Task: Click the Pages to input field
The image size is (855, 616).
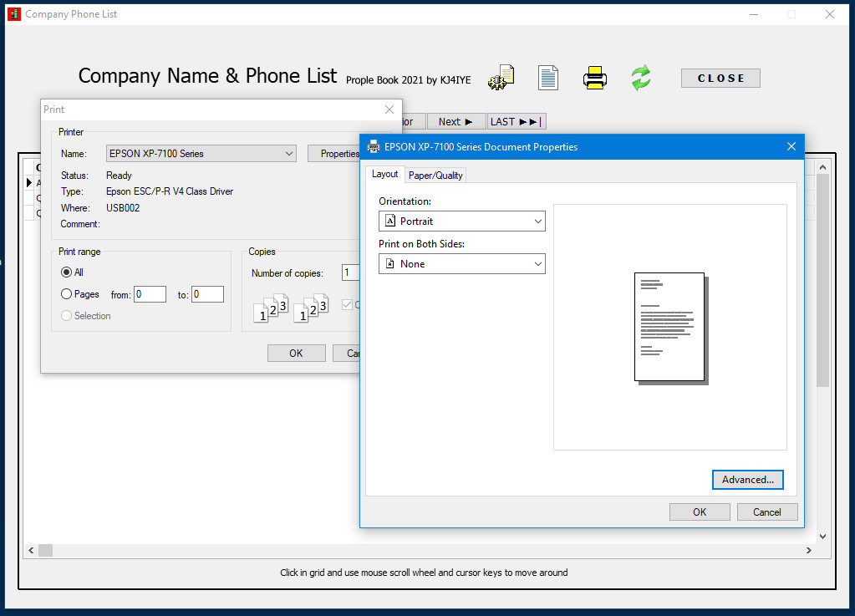Action: click(208, 294)
